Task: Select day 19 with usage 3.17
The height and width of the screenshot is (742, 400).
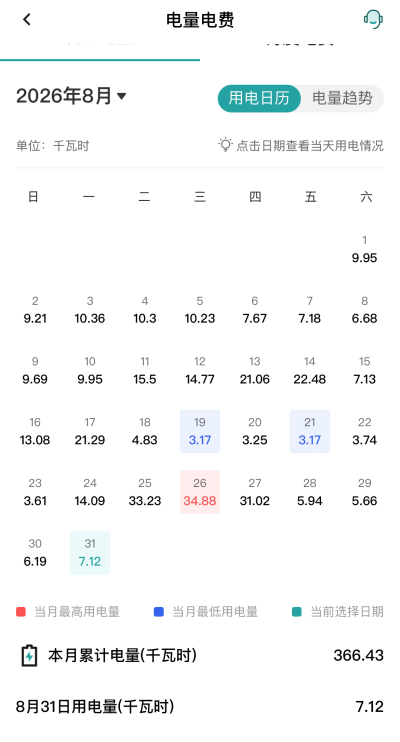Action: click(200, 432)
